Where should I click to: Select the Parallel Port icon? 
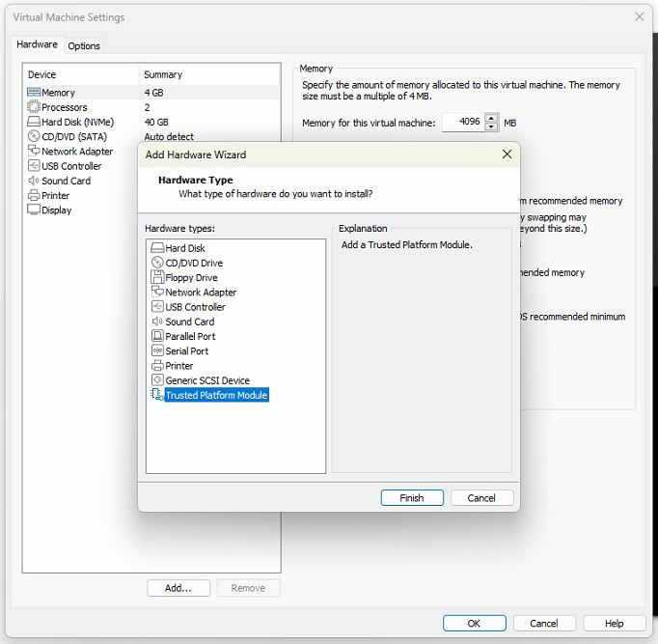coord(157,336)
